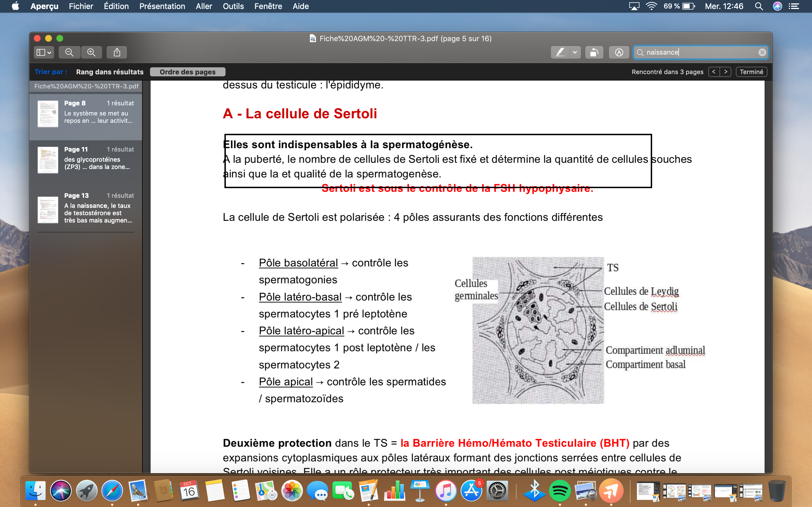This screenshot has width=812, height=507.
Task: Sort by Rang dans résultats
Action: click(x=110, y=72)
